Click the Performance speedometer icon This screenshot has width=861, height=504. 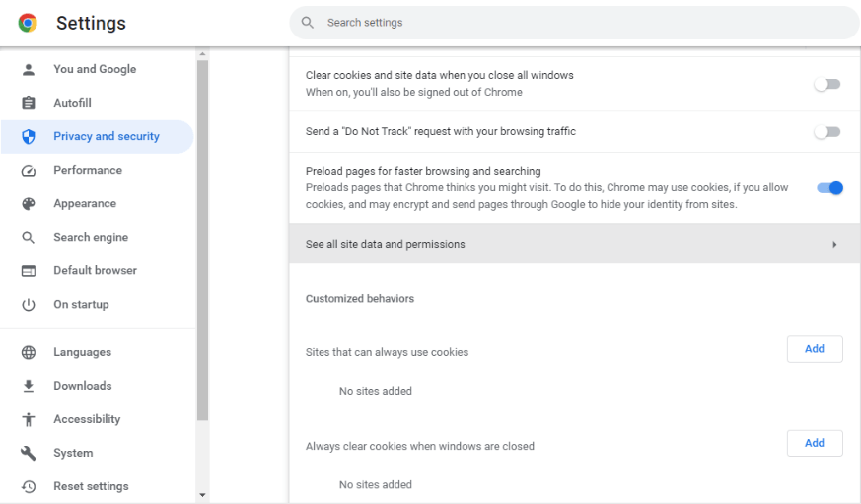tap(29, 171)
